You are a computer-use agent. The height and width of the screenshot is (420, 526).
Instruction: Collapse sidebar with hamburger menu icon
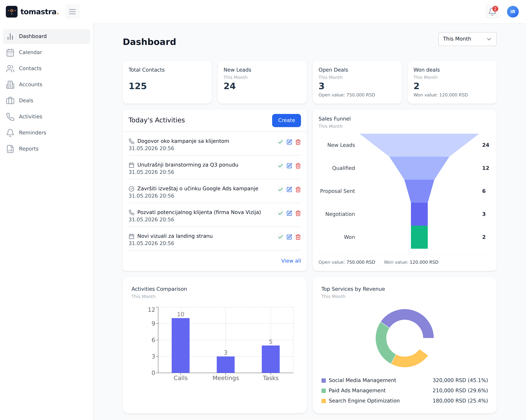click(x=72, y=12)
